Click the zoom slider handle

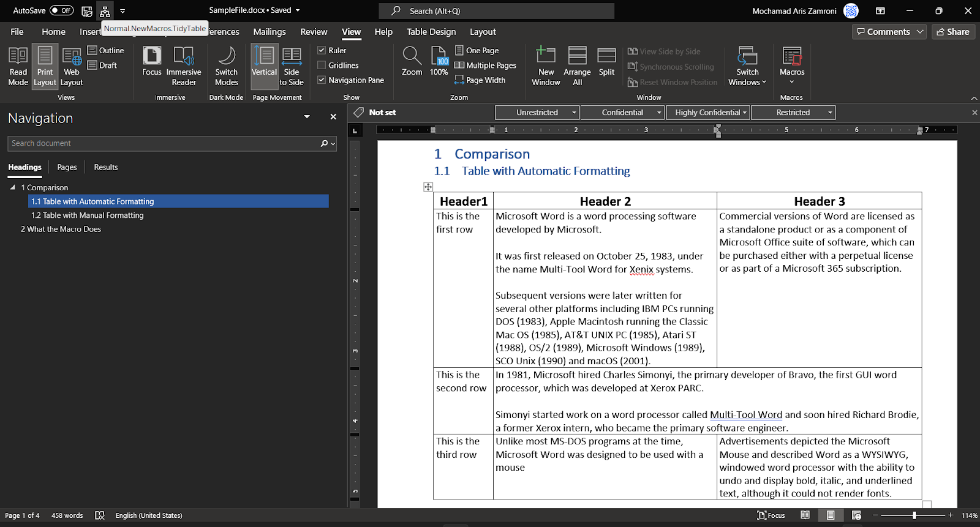(x=914, y=515)
